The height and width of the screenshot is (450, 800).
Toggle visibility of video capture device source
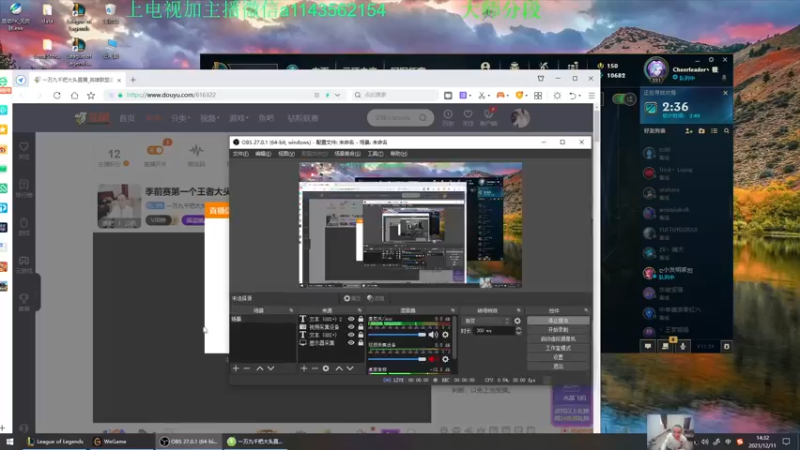coord(351,327)
